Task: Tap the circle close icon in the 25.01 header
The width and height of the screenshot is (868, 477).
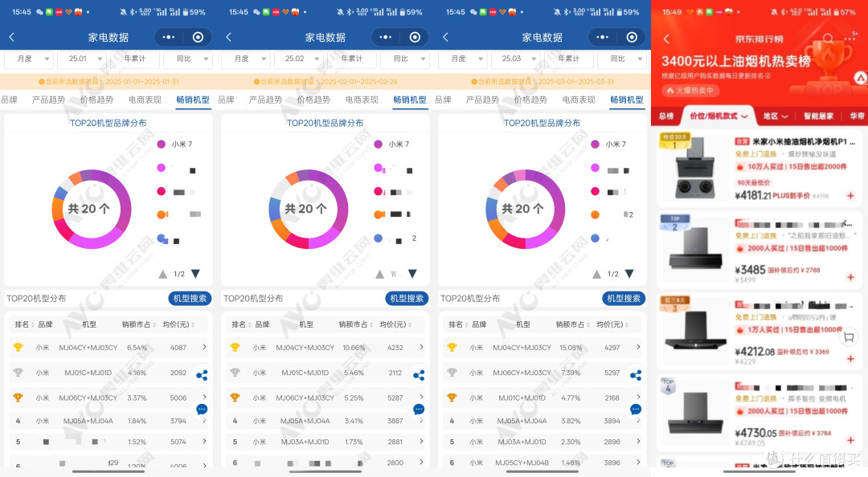Action: pos(198,37)
